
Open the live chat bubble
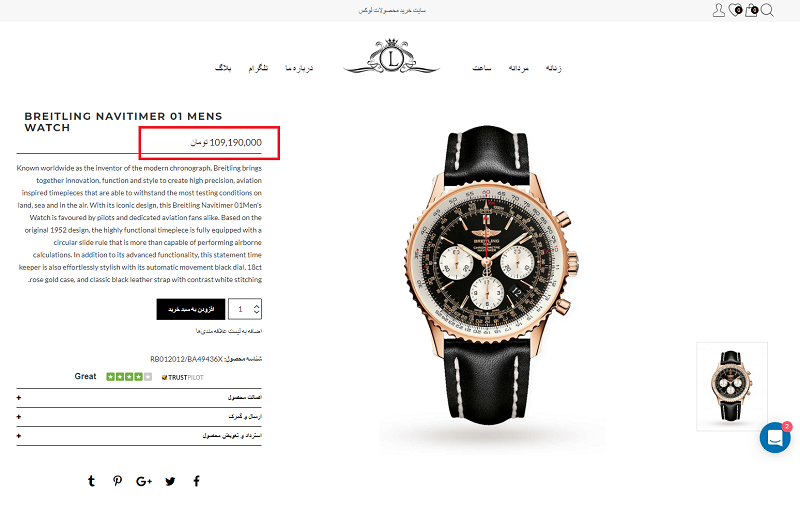775,437
